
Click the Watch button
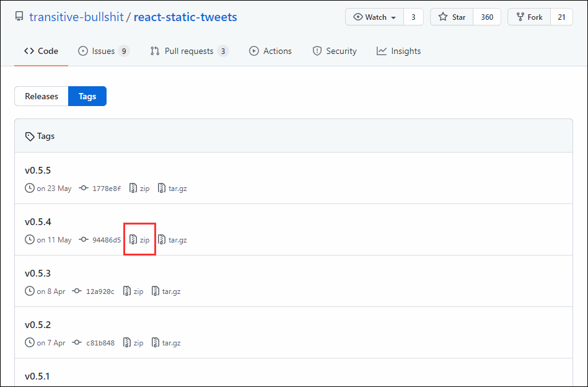pyautogui.click(x=375, y=17)
